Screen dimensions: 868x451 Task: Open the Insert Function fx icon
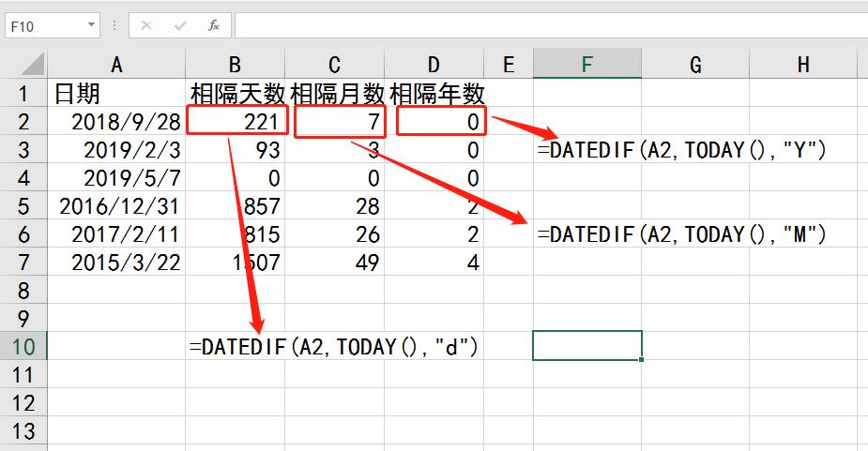[x=214, y=25]
